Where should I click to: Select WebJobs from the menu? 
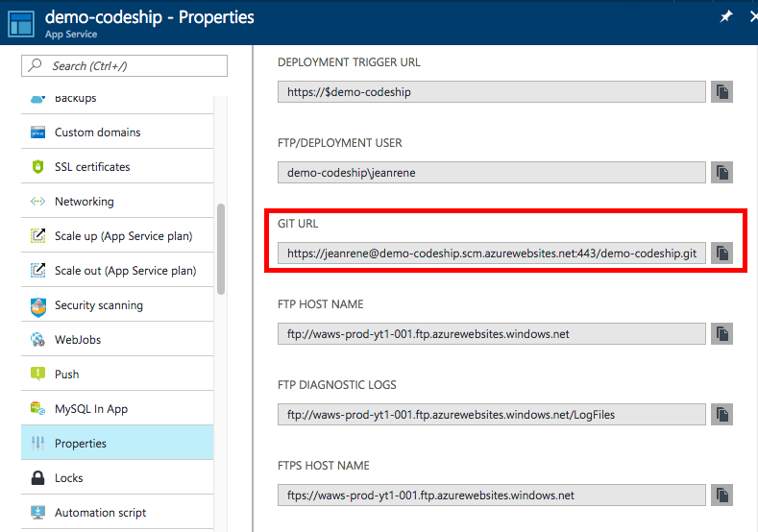(117, 340)
